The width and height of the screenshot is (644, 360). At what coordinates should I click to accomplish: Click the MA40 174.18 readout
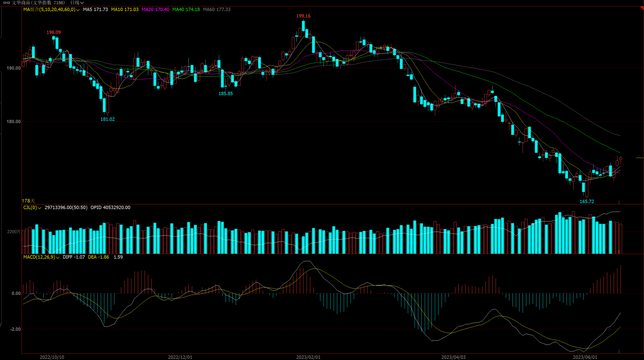[186, 9]
